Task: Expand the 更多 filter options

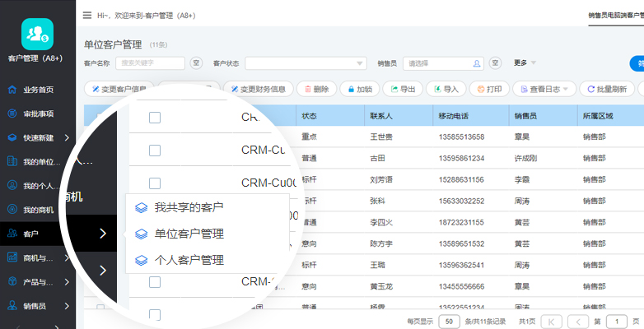Action: tap(525, 63)
